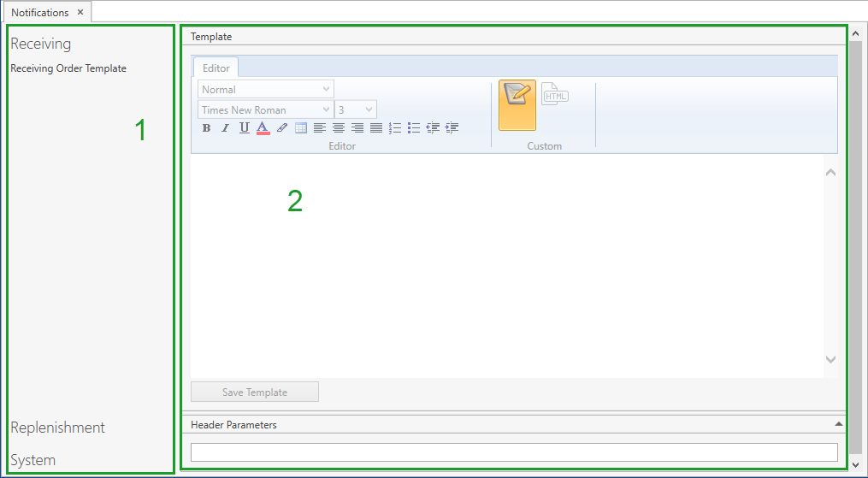The height and width of the screenshot is (478, 868).
Task: Select Receiving Order Template
Action: (68, 68)
